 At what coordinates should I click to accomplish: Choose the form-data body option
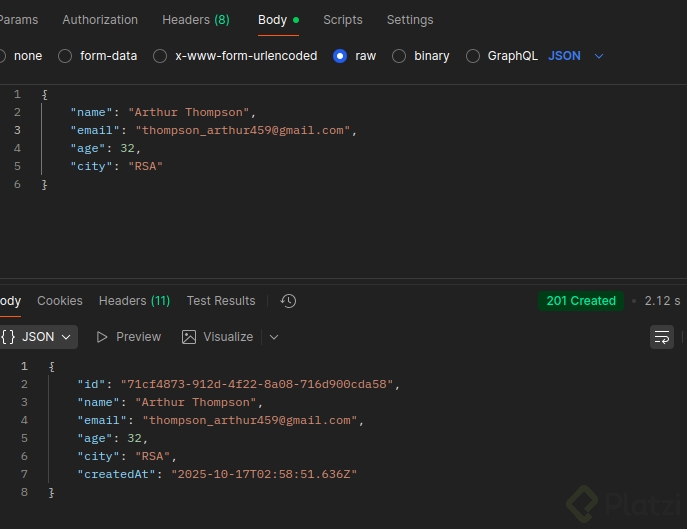(66, 56)
